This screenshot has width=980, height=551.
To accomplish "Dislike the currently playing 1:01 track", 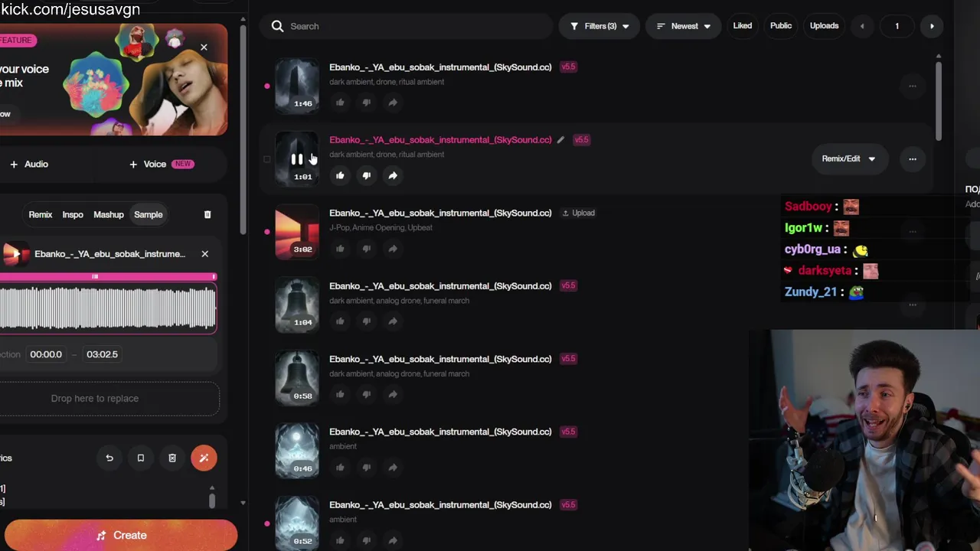I will pos(366,175).
